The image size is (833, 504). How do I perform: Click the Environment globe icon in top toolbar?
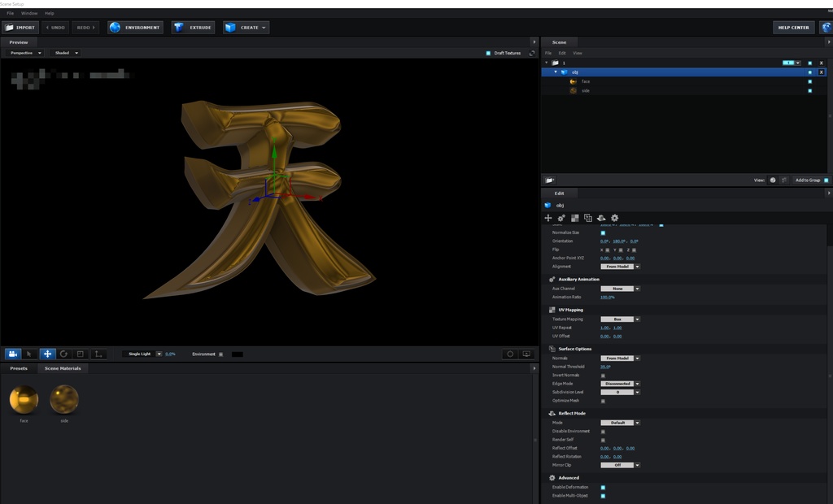[x=115, y=28]
